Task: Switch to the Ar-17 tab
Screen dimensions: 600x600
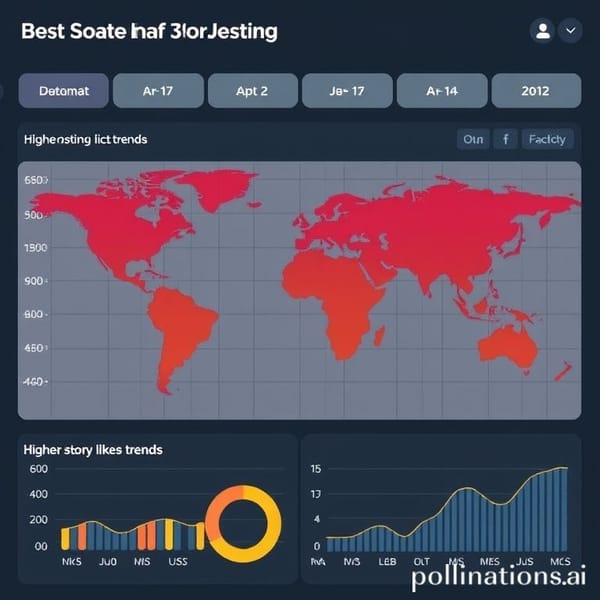Action: click(159, 90)
